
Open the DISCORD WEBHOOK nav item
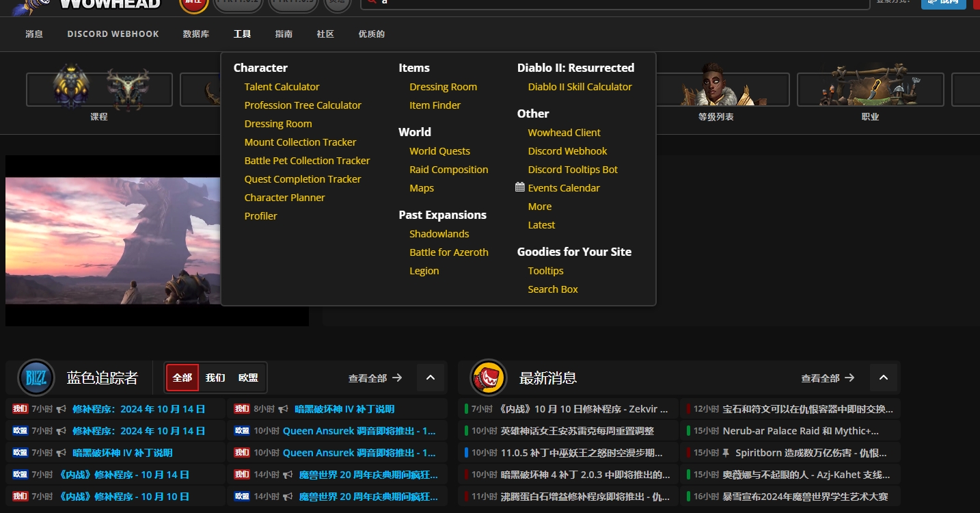click(113, 34)
